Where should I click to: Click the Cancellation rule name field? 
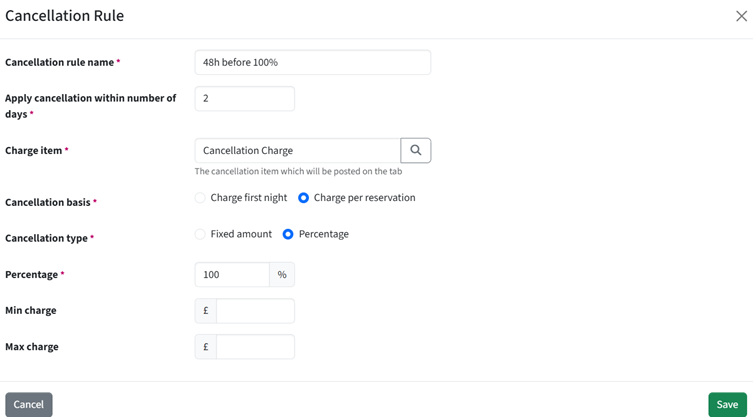click(313, 62)
